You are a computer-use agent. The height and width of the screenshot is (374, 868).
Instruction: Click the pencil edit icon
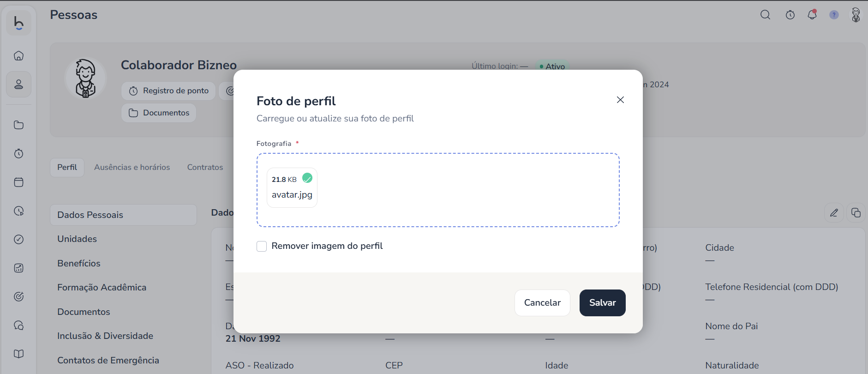[834, 213]
